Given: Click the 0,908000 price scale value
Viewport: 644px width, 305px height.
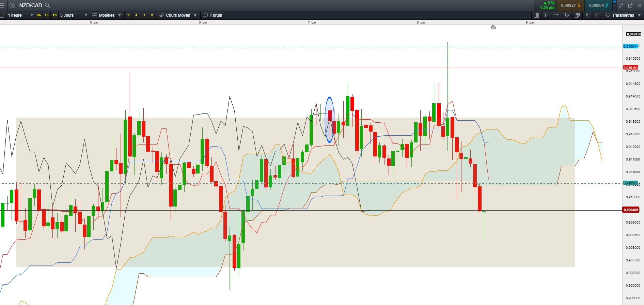Looking at the screenshot, I should click(633, 248).
